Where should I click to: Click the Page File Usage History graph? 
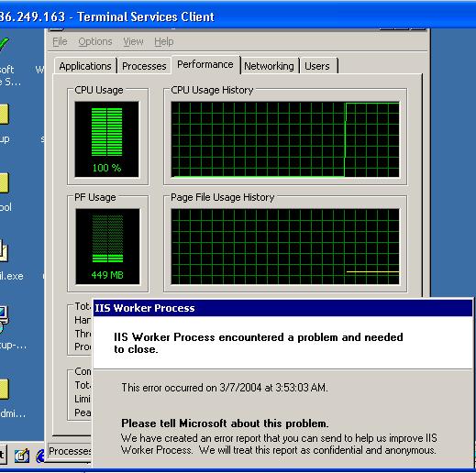(285, 247)
